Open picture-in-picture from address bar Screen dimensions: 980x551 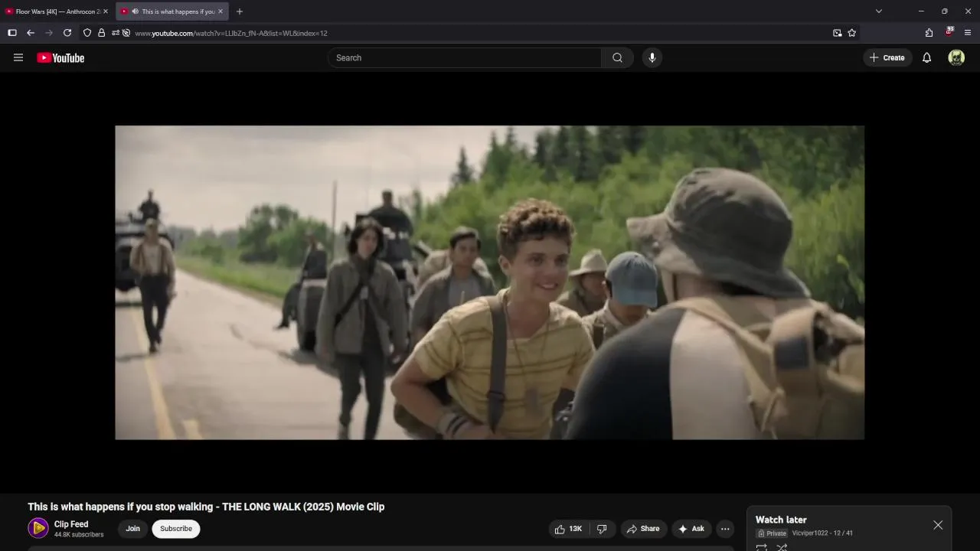pos(838,33)
